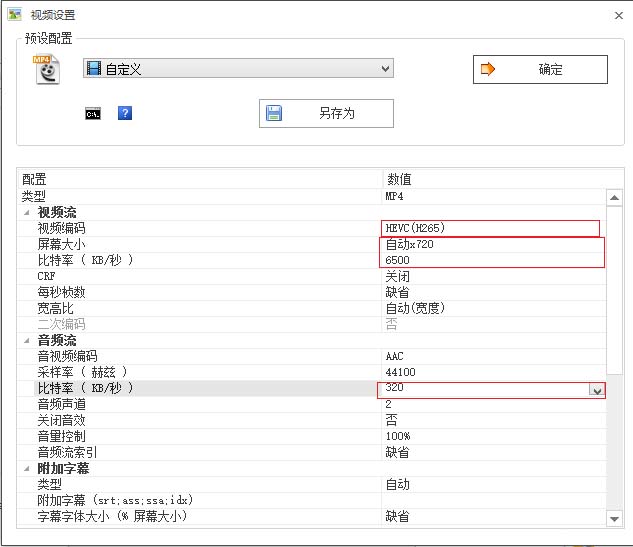Viewport: 633px width, 547px height.
Task: Select the top 类型 row label
Action: click(34, 196)
